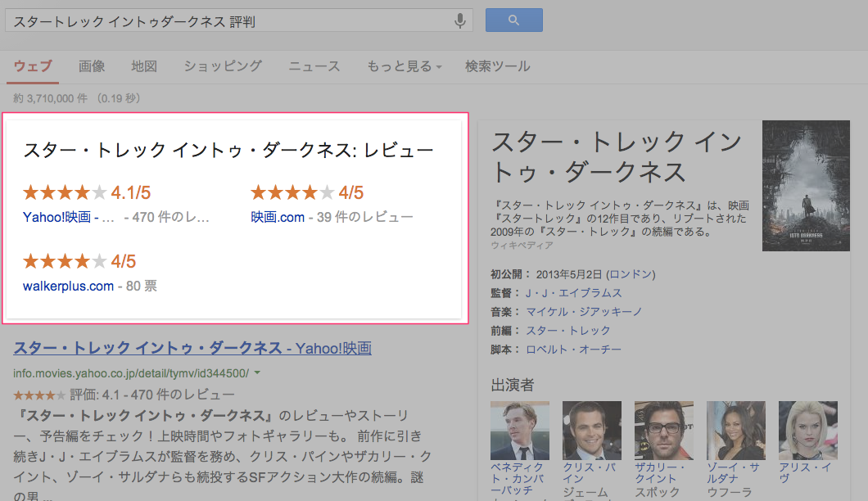Expand the green URL dropdown arrow

point(257,373)
